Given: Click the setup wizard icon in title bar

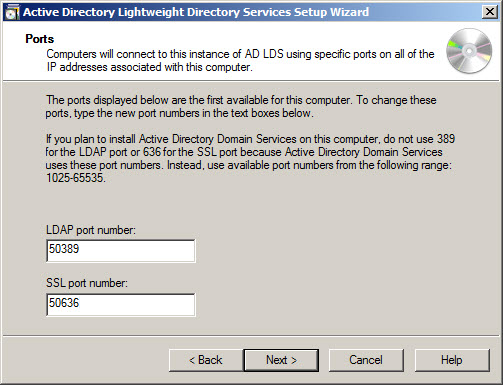Looking at the screenshot, I should (12, 12).
